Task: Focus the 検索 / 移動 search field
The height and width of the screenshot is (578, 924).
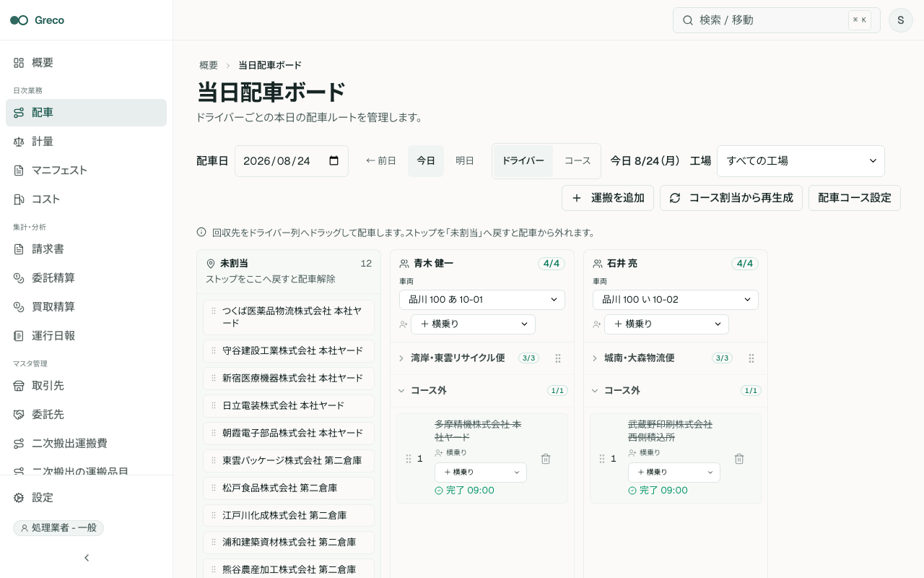Action: click(777, 20)
